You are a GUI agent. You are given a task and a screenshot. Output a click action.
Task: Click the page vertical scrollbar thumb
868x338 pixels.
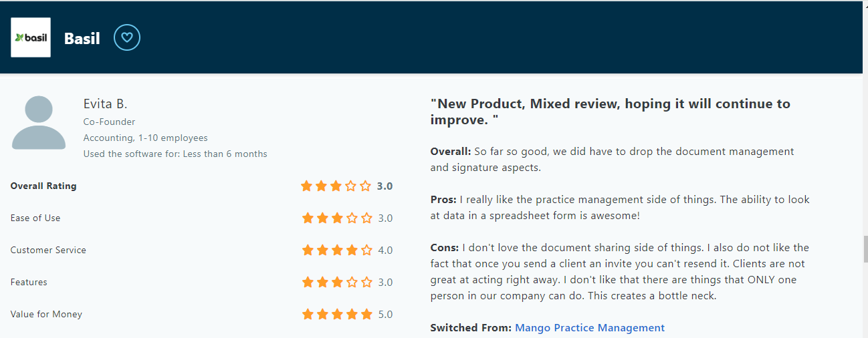click(x=865, y=249)
